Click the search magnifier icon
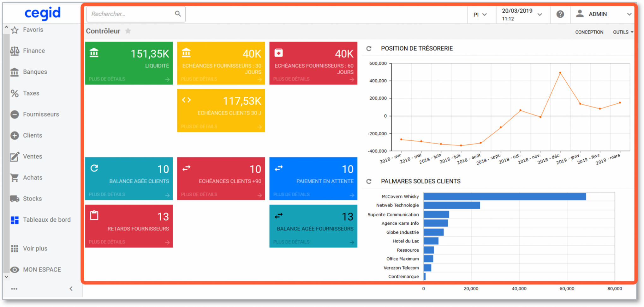This screenshot has height=307, width=644. (178, 14)
